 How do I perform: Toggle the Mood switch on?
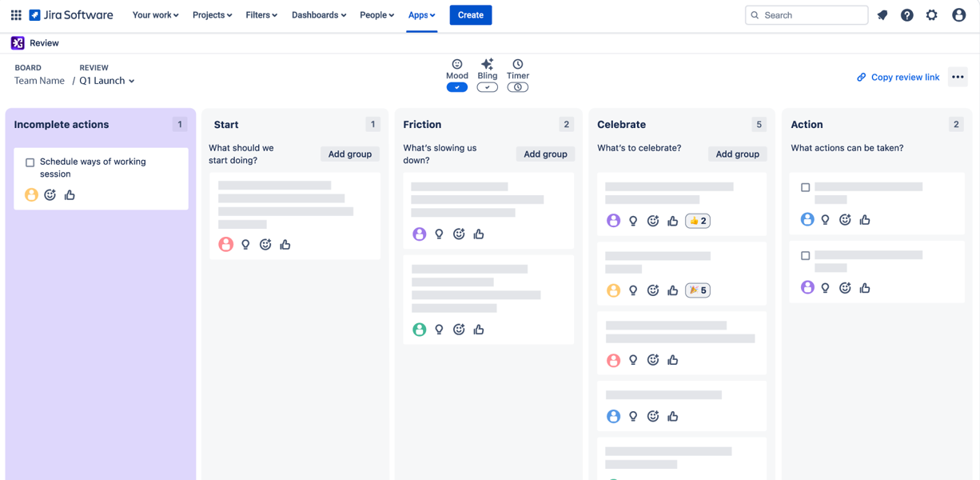(457, 87)
